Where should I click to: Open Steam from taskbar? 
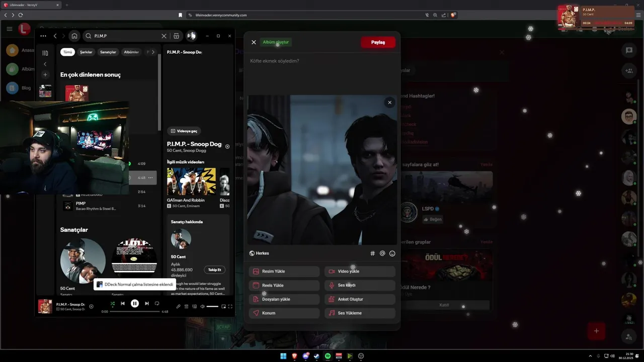click(316, 356)
